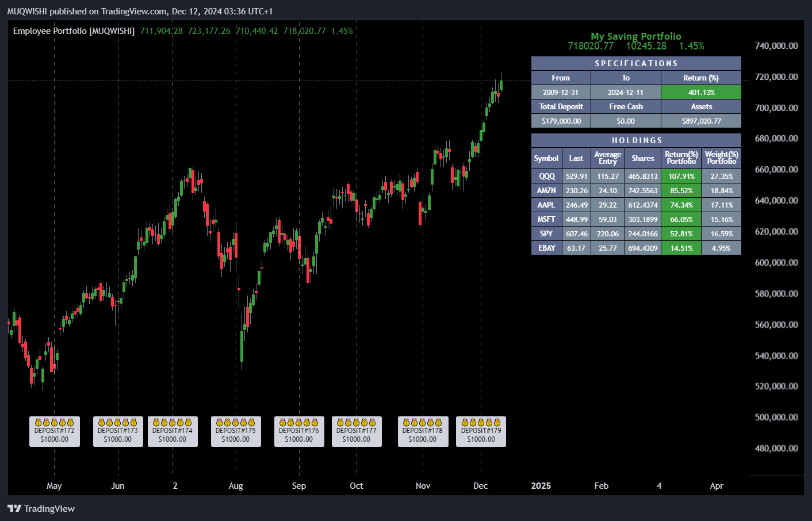Viewport: 812px width, 521px height.
Task: Select the DEPOSIT#174 marker label
Action: coord(173,431)
